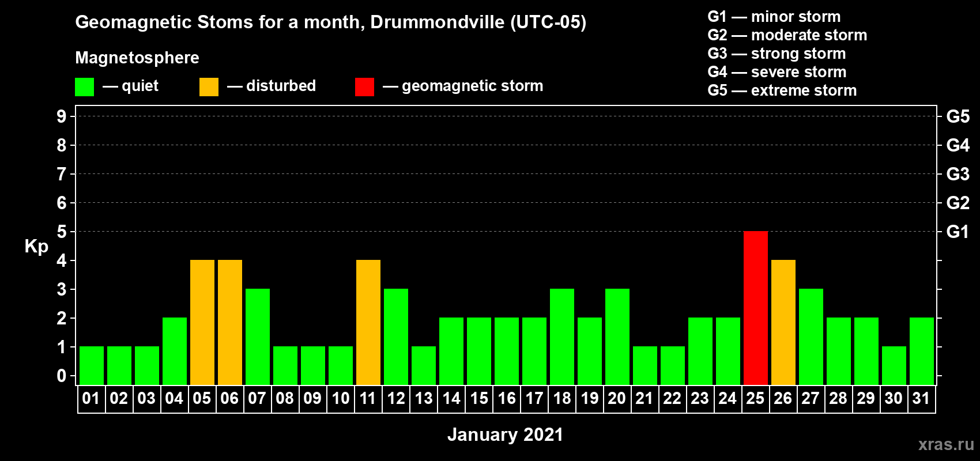This screenshot has height=461, width=980.
Task: Click the Kp axis value 0
Action: point(62,376)
